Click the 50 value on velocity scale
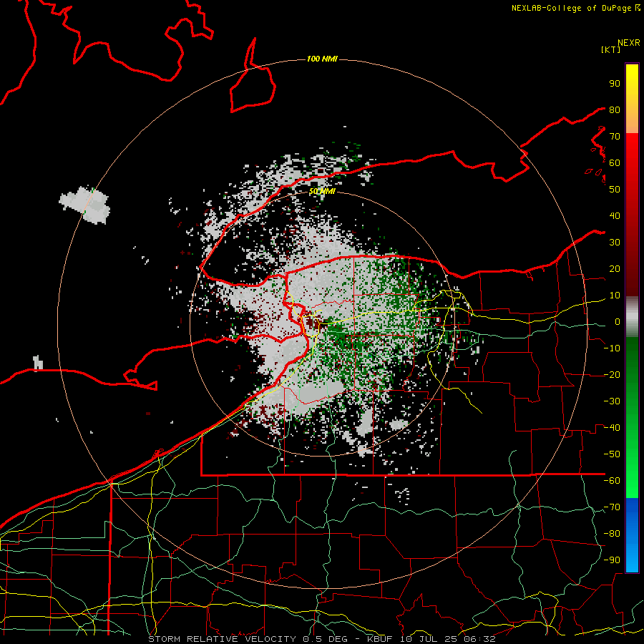Image resolution: width=644 pixels, height=644 pixels. point(615,190)
